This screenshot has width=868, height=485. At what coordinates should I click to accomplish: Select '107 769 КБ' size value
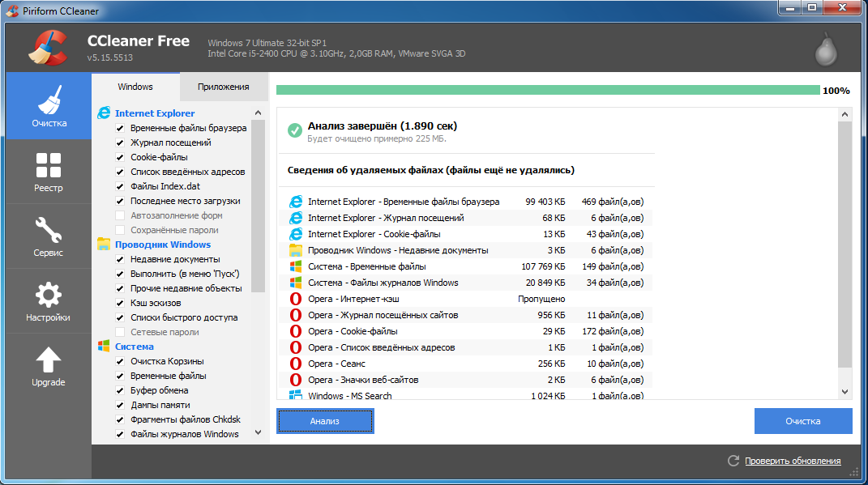(x=543, y=266)
